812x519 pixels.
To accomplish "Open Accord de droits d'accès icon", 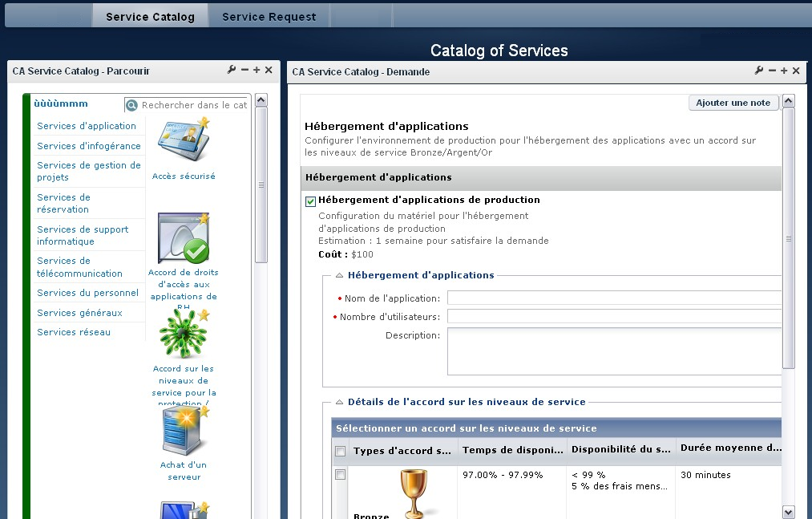I will (184, 239).
